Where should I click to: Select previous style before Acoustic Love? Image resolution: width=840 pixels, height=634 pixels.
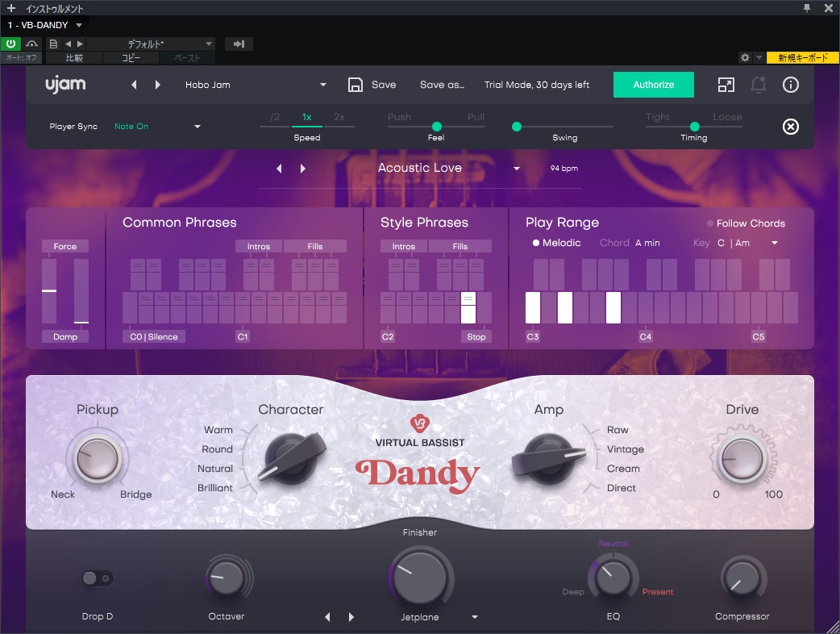point(279,169)
